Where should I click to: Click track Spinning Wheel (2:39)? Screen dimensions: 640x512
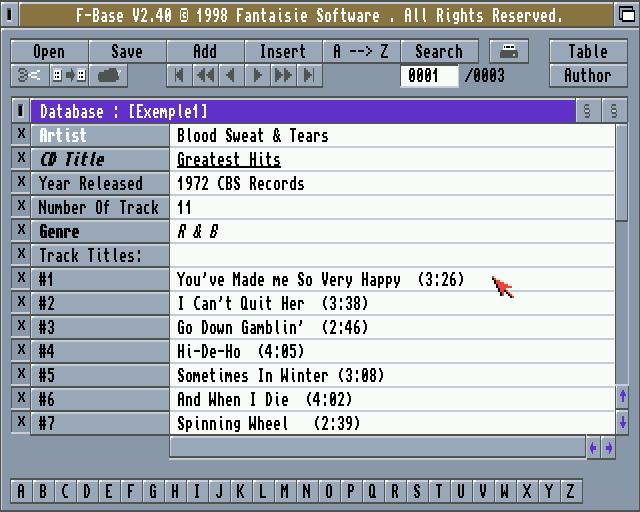click(269, 423)
